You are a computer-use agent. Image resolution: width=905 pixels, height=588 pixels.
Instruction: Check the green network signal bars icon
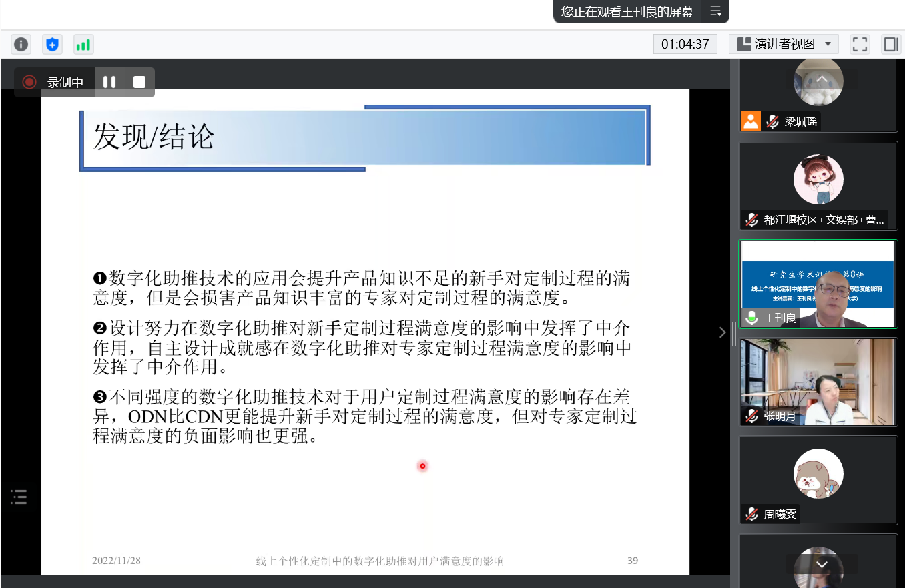[x=83, y=45]
